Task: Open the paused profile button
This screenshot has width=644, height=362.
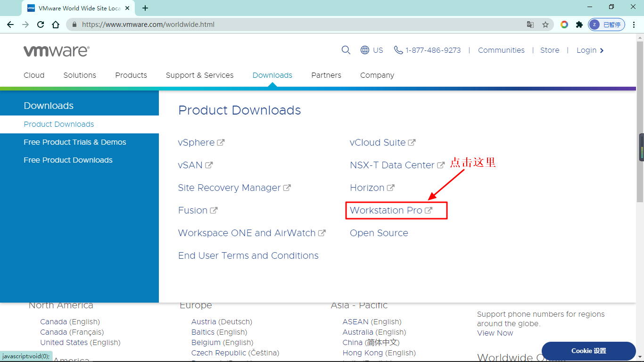Action: 607,25
